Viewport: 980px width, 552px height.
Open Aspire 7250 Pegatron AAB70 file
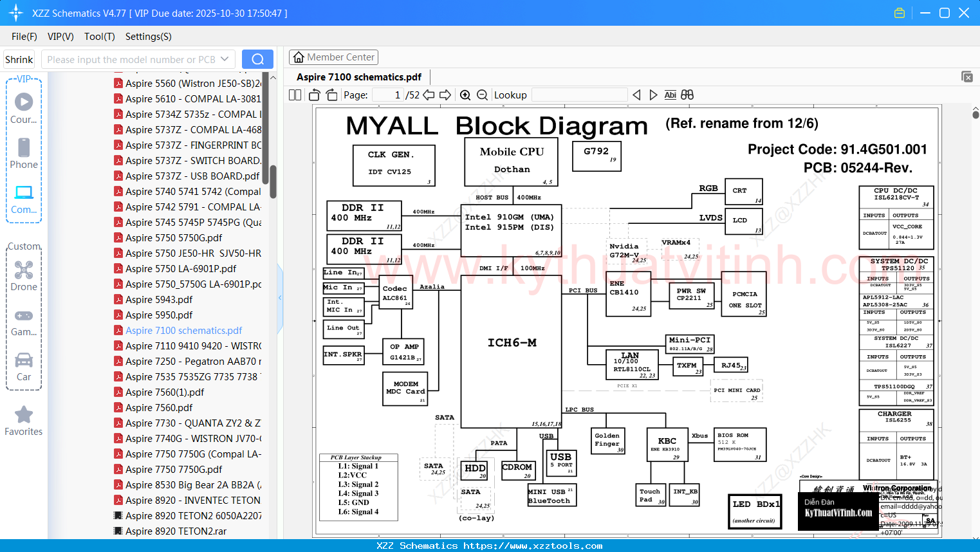pyautogui.click(x=193, y=361)
